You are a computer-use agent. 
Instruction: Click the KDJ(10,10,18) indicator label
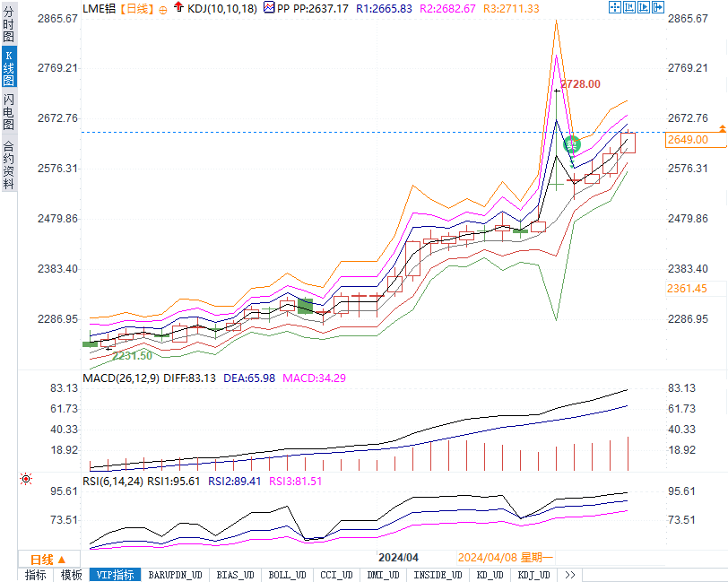(222, 8)
